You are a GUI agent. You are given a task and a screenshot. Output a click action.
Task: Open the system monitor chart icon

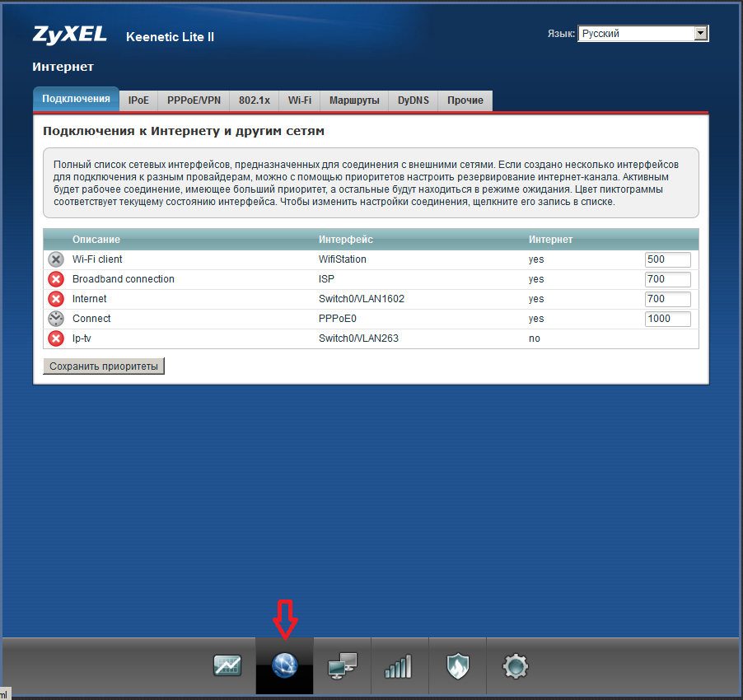(x=227, y=665)
